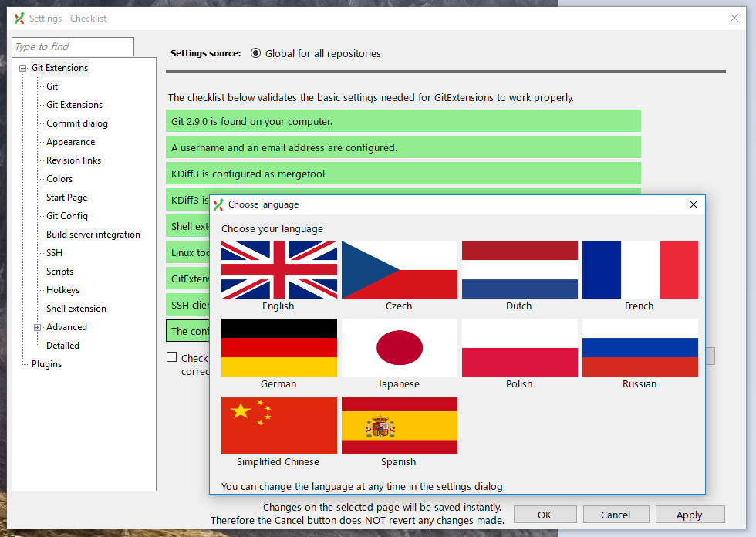The image size is (756, 537).
Task: Choose the Japanese flag
Action: pyautogui.click(x=400, y=347)
